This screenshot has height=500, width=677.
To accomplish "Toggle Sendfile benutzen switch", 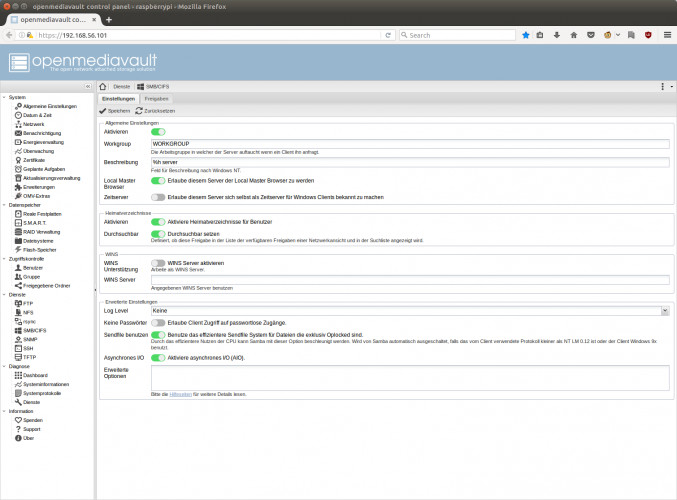I will 158,335.
